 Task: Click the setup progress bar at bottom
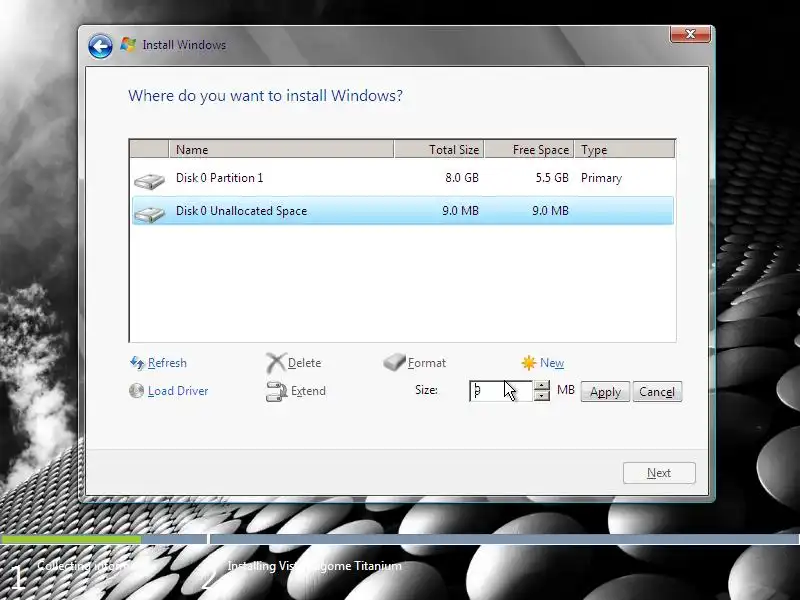tap(400, 539)
